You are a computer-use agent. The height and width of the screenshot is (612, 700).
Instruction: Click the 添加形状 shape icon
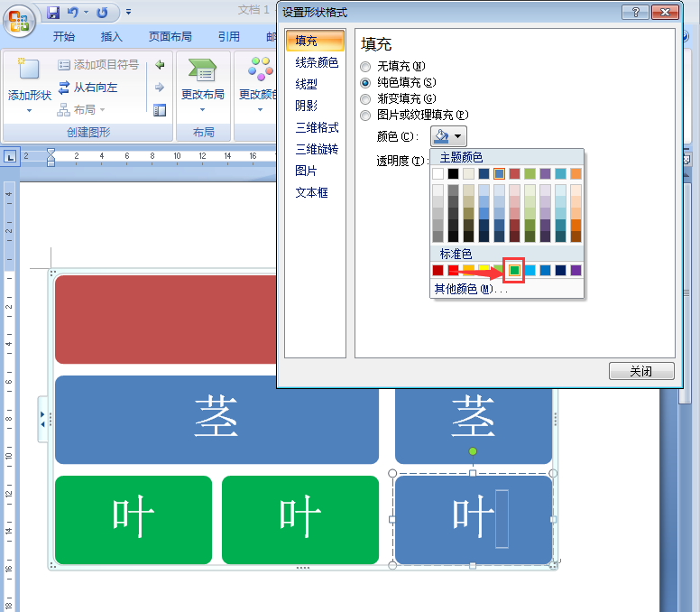click(29, 69)
